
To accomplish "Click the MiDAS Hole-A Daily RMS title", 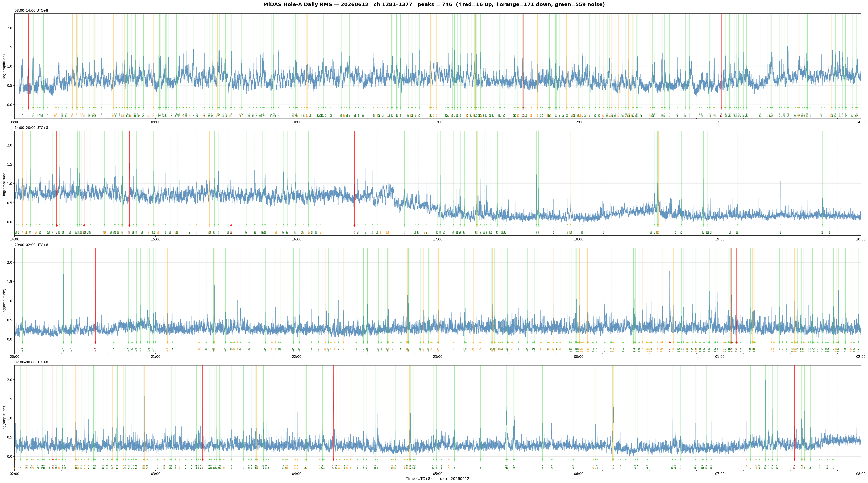I will pyautogui.click(x=434, y=4).
